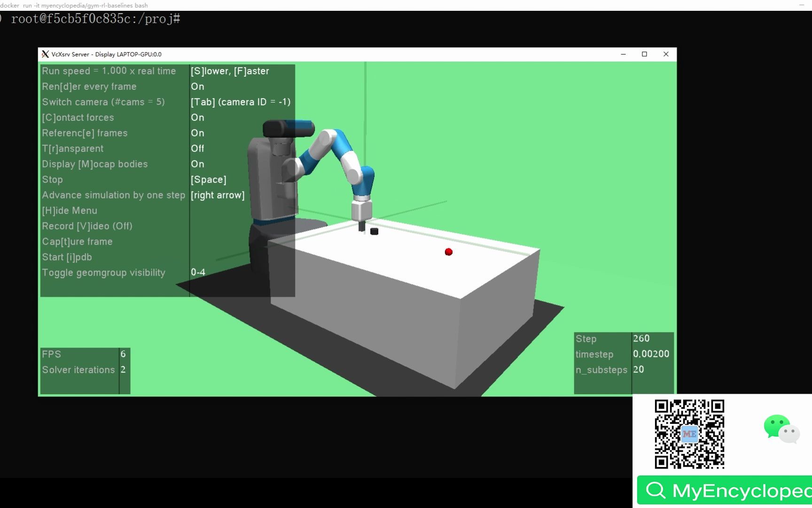Click the WeChat logo icon
Image resolution: width=812 pixels, height=508 pixels.
tap(782, 429)
